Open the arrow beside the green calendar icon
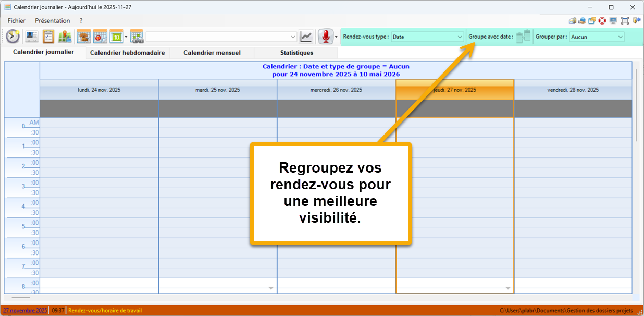This screenshot has height=316, width=644. (126, 37)
